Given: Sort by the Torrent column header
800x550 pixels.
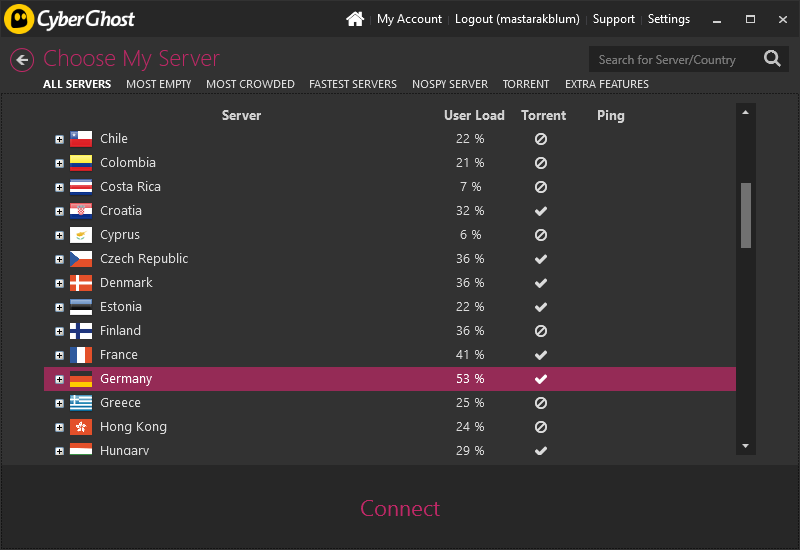Looking at the screenshot, I should point(543,115).
